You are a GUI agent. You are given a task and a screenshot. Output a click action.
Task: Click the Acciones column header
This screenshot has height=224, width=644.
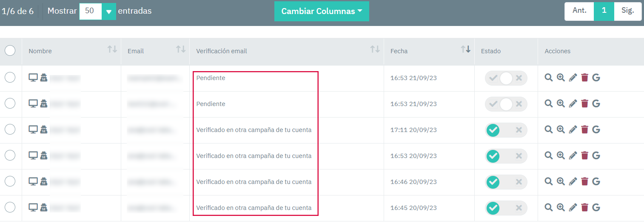point(591,51)
